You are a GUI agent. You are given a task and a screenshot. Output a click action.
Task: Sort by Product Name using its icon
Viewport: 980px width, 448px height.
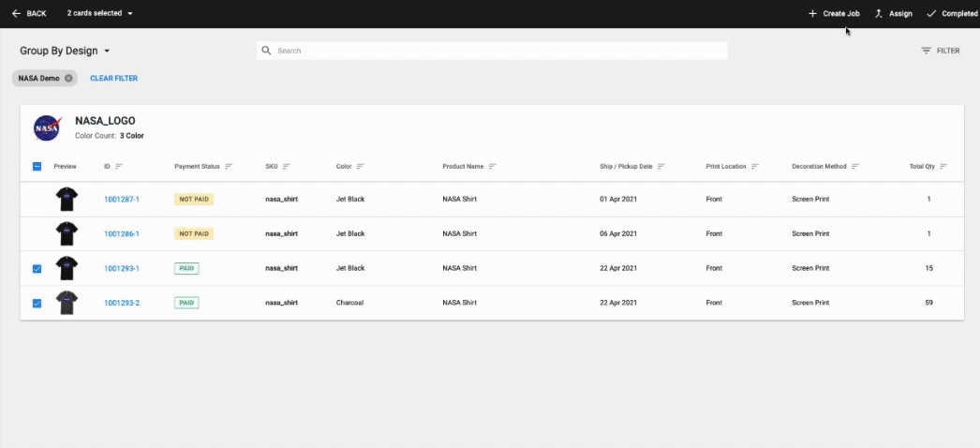point(493,167)
